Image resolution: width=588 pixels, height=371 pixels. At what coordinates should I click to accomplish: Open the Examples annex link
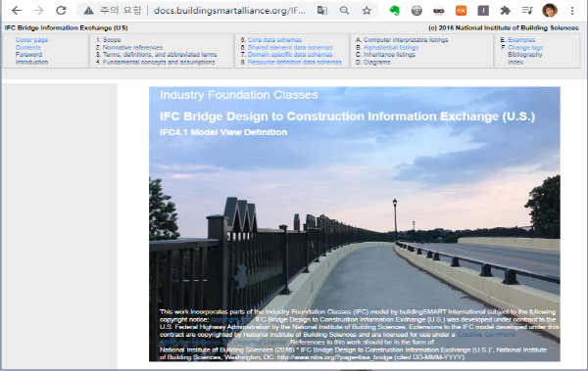(x=521, y=40)
